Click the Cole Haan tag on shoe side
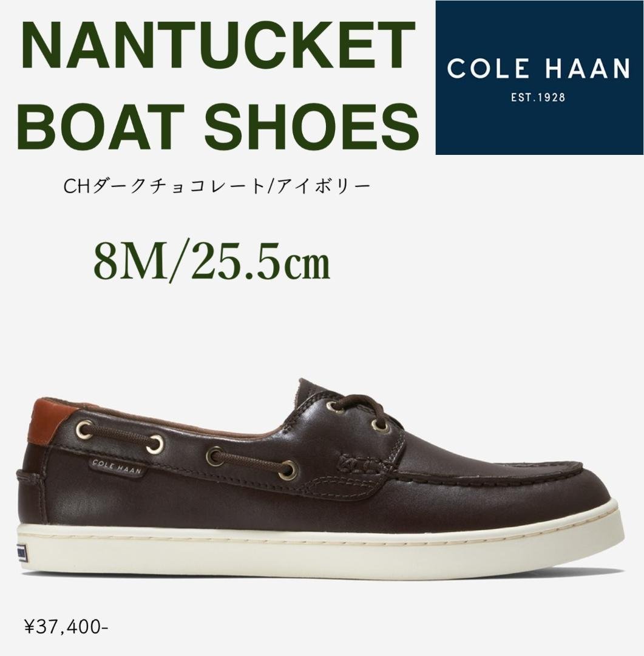 click(117, 465)
